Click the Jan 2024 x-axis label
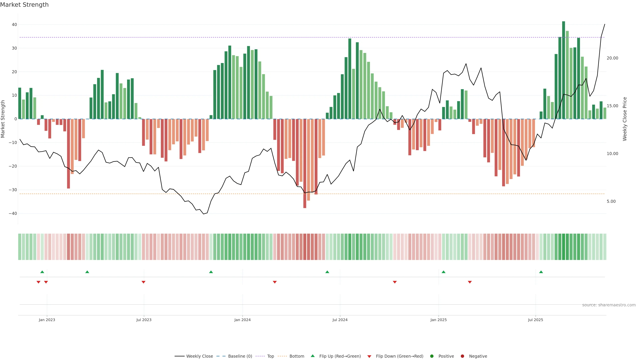 (x=242, y=320)
